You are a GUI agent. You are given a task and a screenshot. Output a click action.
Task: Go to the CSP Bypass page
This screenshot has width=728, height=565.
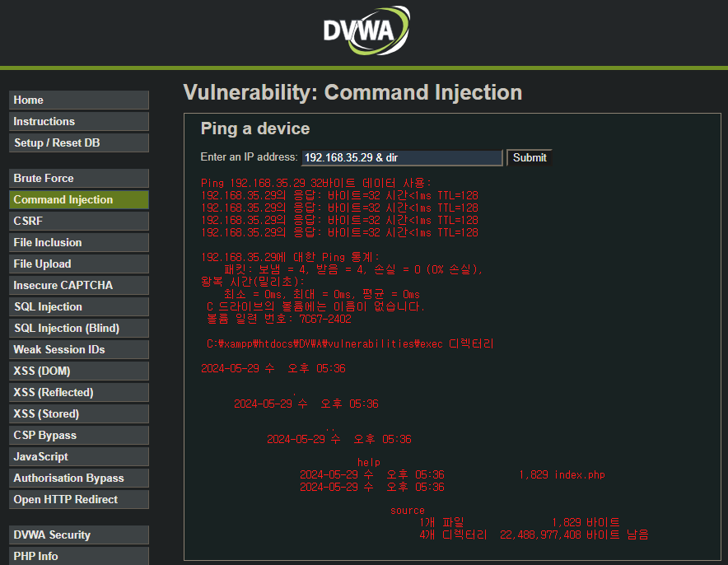(x=79, y=435)
